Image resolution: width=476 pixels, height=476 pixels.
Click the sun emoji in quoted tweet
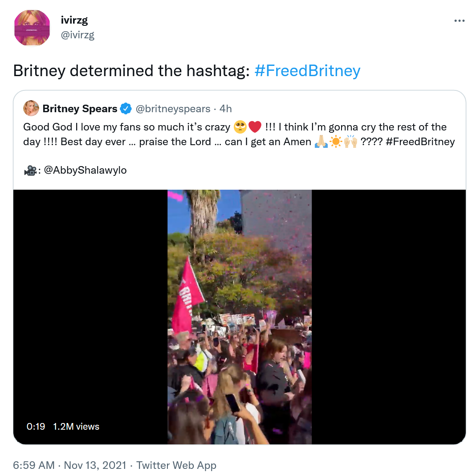pos(336,142)
